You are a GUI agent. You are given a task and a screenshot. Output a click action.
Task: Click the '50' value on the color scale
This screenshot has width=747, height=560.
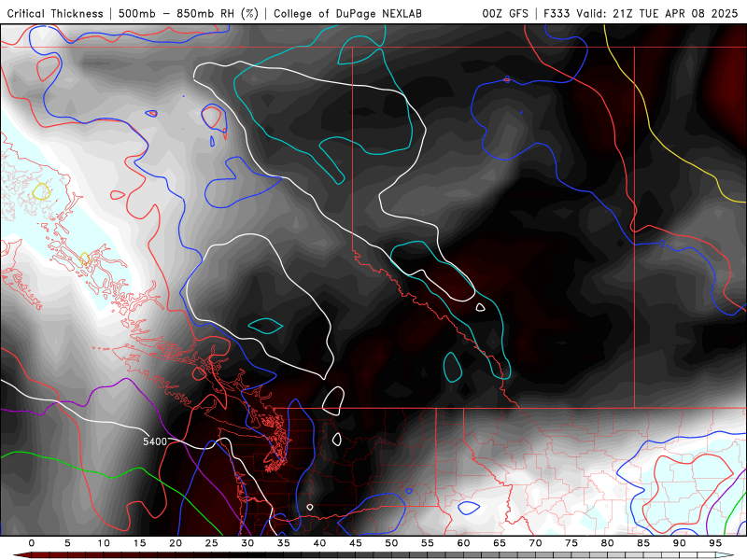click(x=391, y=543)
